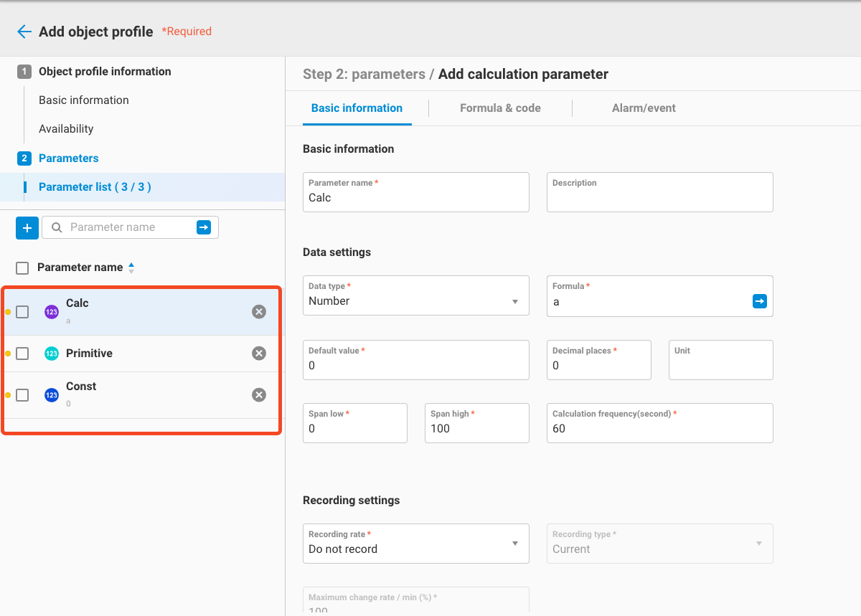861x616 pixels.
Task: Toggle the select-all Parameter name checkbox
Action: pyautogui.click(x=22, y=268)
